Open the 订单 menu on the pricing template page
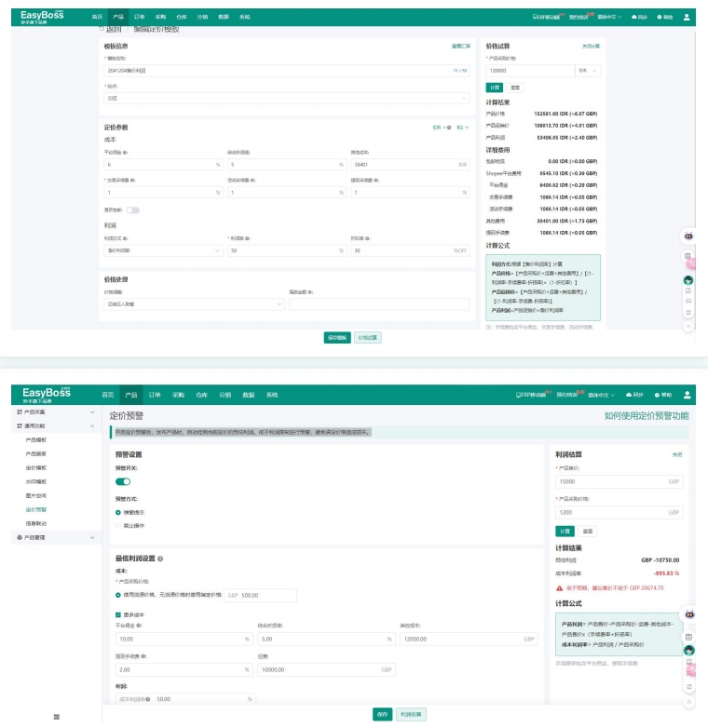Screen dimensions: 708x728 point(140,17)
